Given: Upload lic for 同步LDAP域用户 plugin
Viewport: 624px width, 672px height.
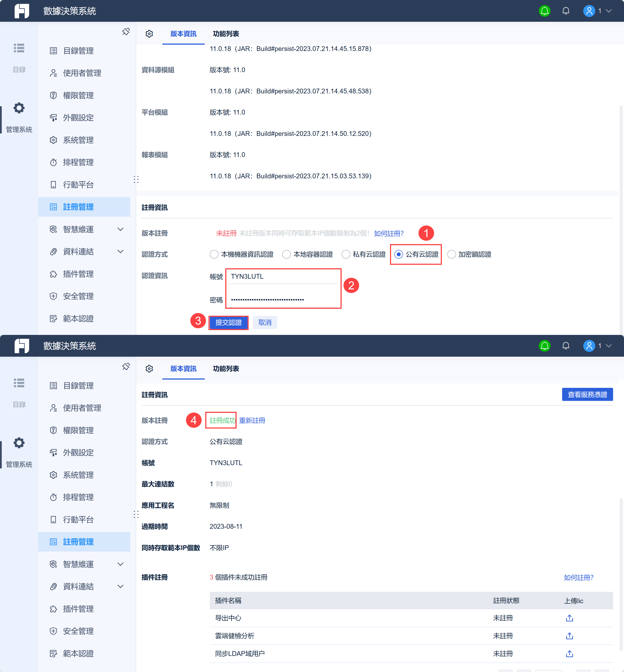Looking at the screenshot, I should point(569,654).
